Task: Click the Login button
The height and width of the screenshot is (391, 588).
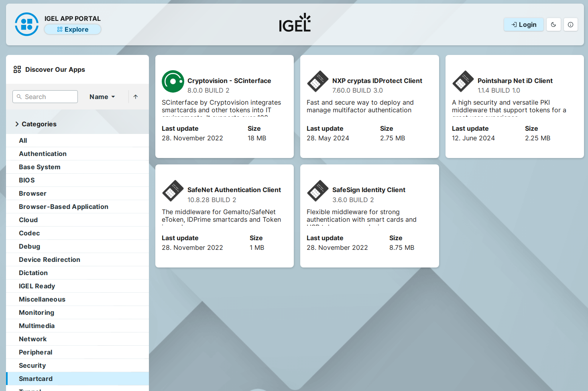Action: (523, 24)
